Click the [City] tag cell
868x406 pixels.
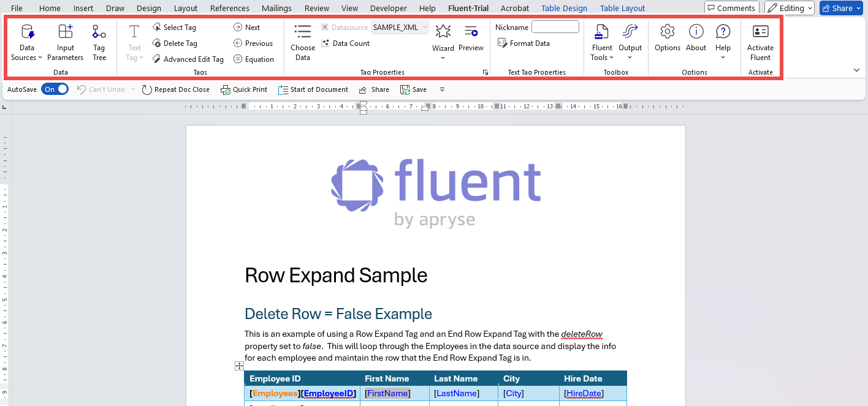click(514, 393)
